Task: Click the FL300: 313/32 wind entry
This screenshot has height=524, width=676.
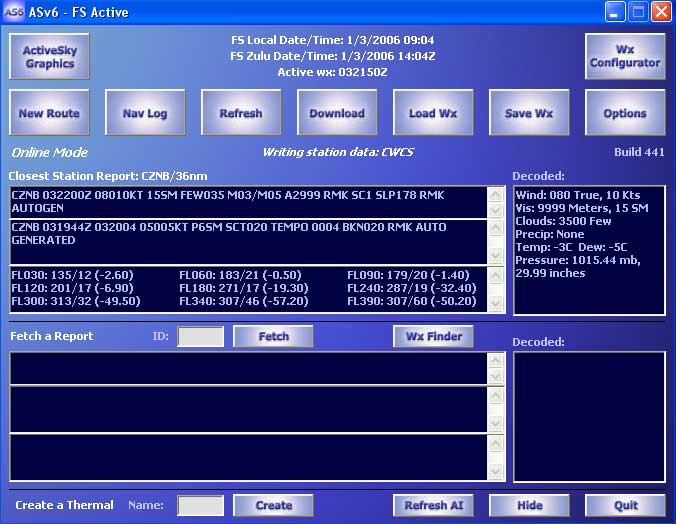Action: click(76, 301)
